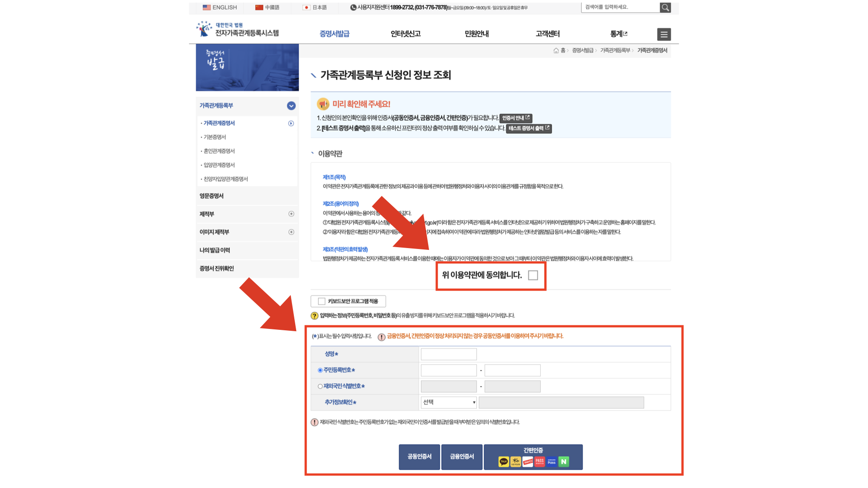Expand the 제적부 sidebar section
Viewport: 868px width, 488px height.
(x=291, y=214)
